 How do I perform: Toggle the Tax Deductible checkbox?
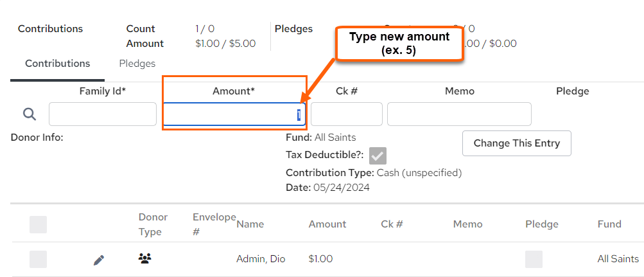coord(378,156)
